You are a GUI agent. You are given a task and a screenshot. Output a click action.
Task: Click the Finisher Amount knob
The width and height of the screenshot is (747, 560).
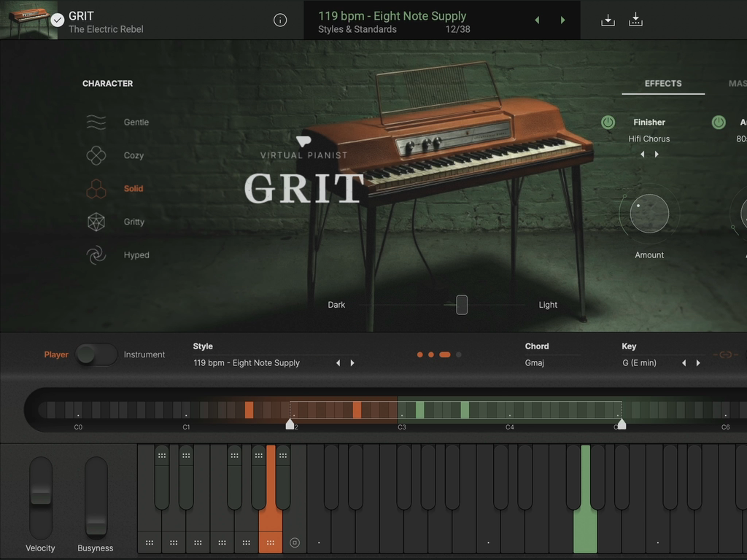(x=649, y=214)
